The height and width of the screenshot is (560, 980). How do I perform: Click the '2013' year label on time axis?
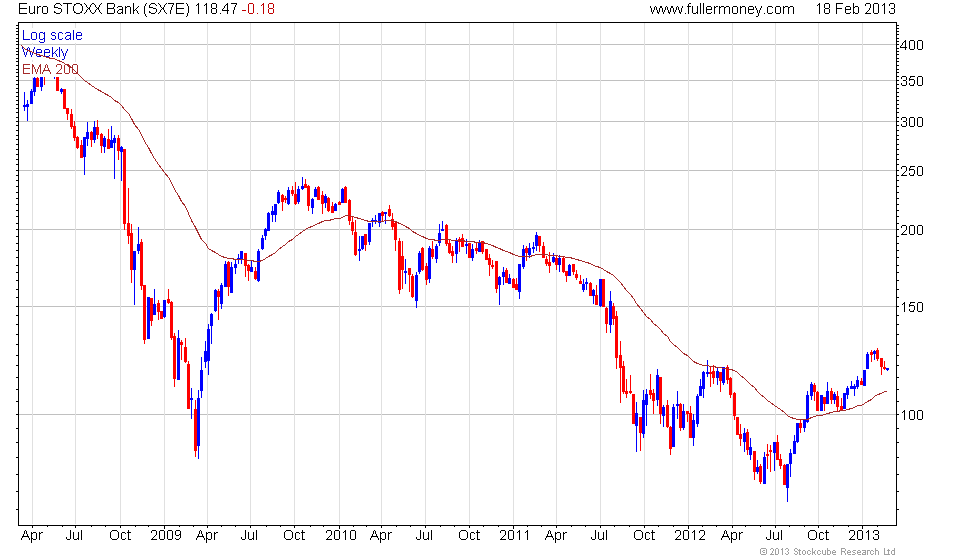[x=864, y=536]
